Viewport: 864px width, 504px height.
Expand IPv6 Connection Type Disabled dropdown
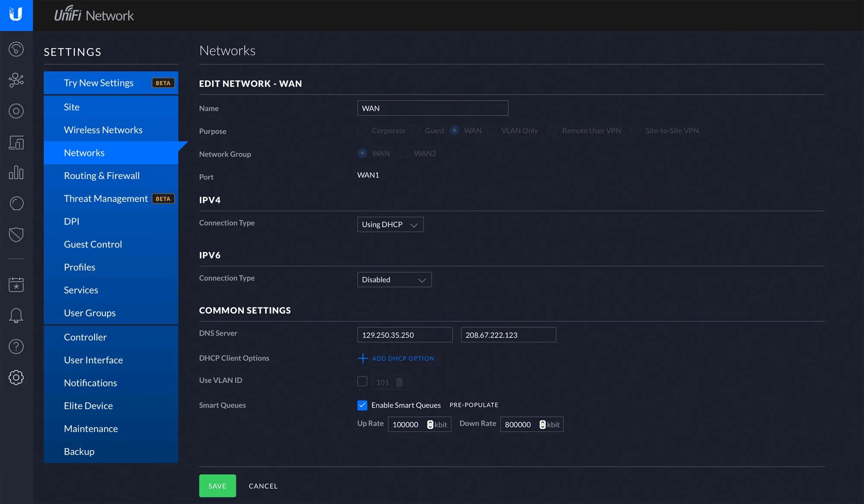[394, 280]
